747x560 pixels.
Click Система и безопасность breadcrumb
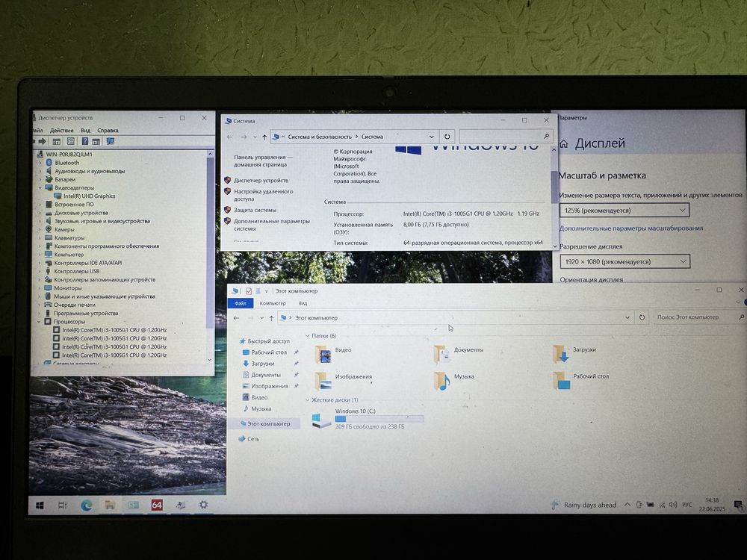tap(320, 137)
